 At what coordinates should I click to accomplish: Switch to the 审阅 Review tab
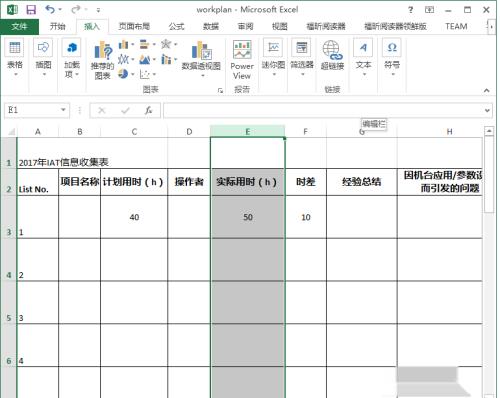[x=246, y=26]
